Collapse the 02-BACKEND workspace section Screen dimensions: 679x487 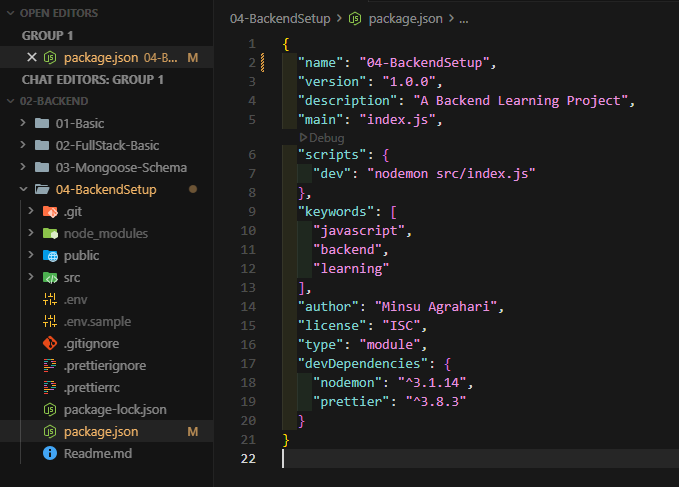[10, 101]
